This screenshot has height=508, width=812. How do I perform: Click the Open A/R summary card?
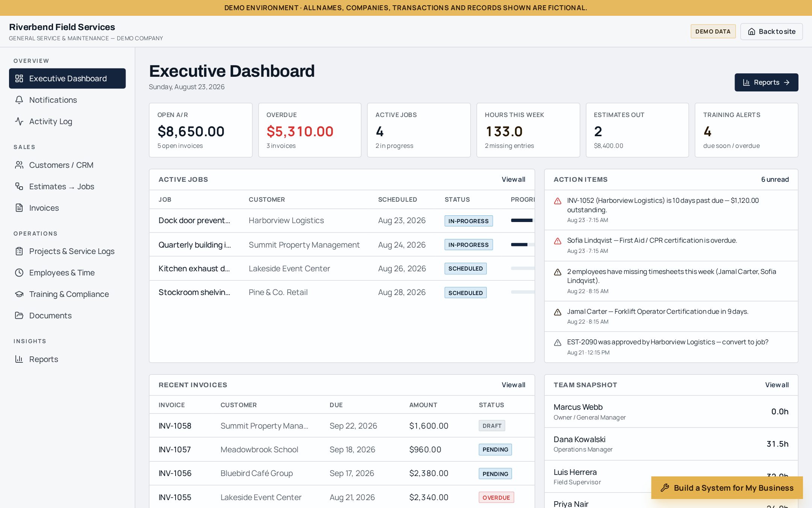(201, 130)
